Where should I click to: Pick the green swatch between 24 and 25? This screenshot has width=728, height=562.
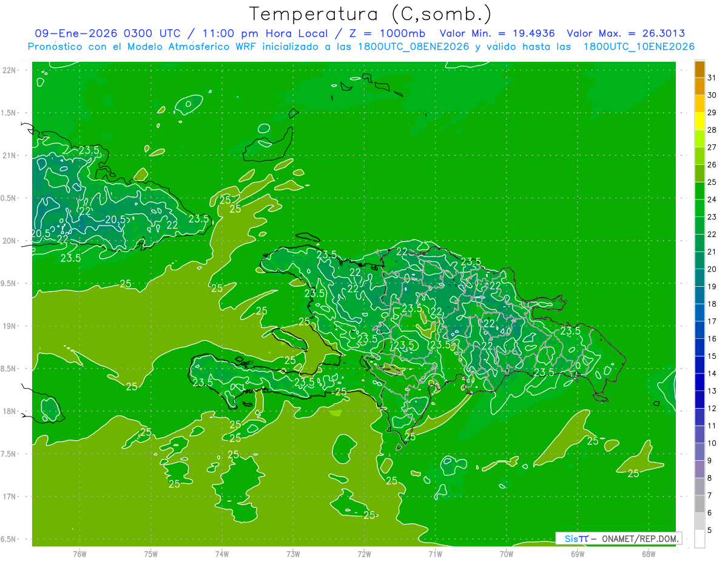(x=699, y=191)
